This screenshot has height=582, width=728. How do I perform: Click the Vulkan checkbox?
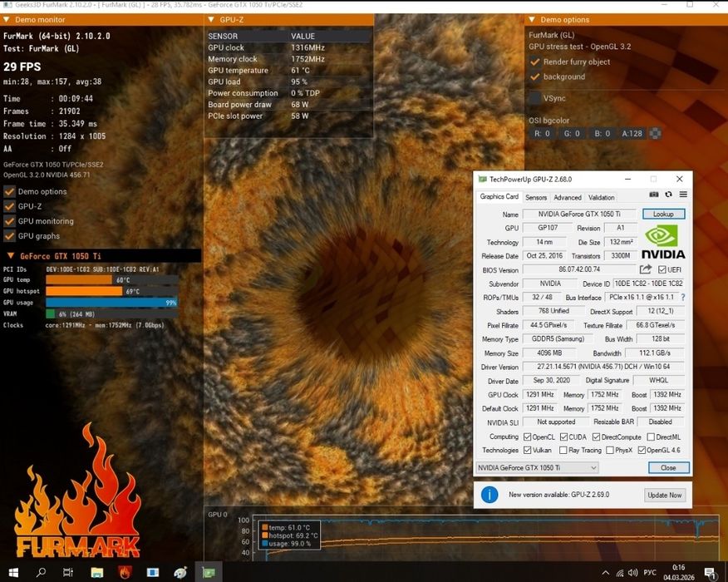pos(527,450)
